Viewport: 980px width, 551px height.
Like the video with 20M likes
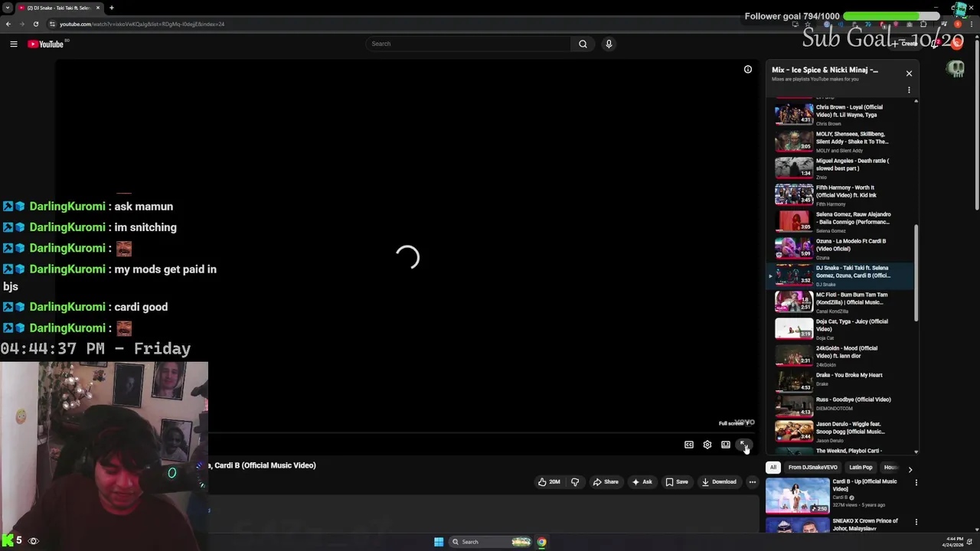coord(549,482)
